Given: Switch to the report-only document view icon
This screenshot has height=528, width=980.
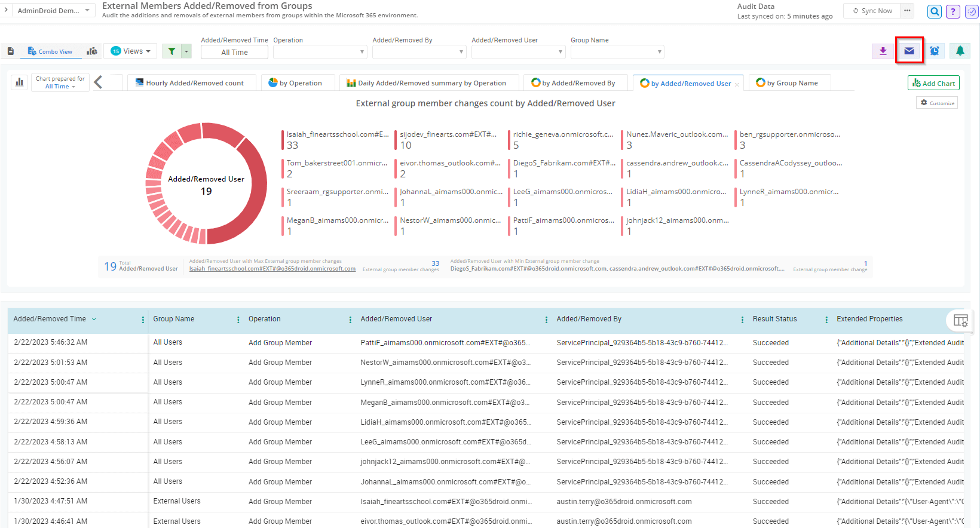Looking at the screenshot, I should coord(11,51).
